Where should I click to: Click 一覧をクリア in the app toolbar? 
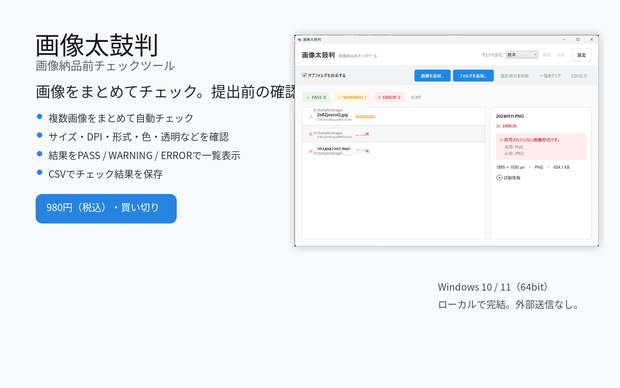pos(550,76)
